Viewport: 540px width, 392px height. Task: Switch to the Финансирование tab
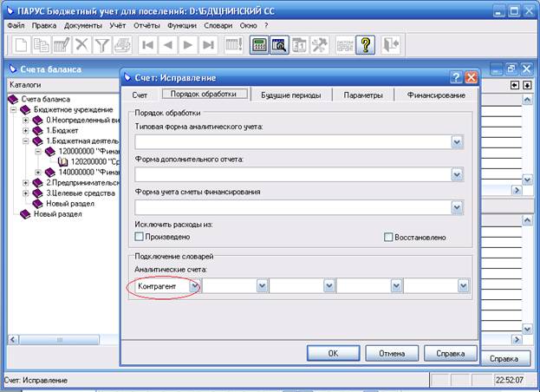(x=436, y=95)
